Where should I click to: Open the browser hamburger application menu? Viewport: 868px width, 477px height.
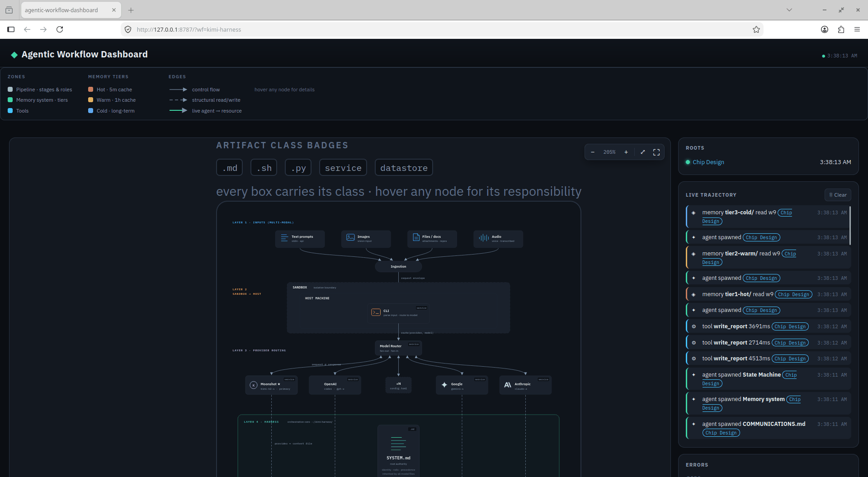[857, 29]
